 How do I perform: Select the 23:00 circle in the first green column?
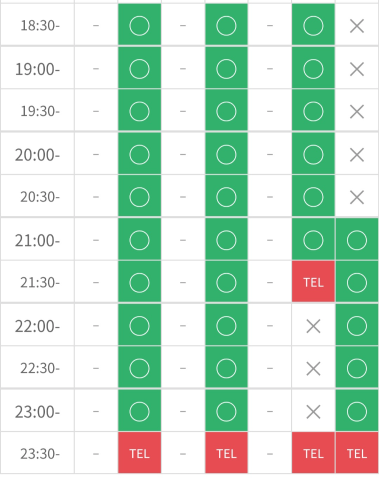coord(139,411)
